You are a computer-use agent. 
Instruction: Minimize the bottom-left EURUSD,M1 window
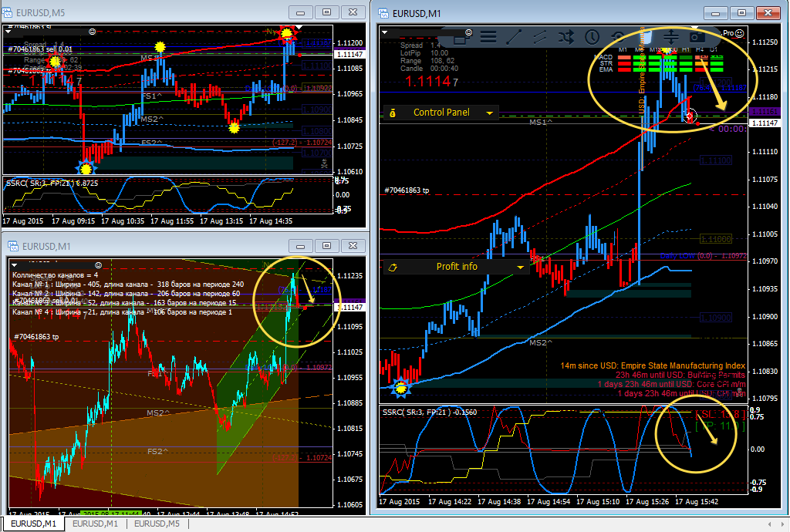tap(300, 246)
